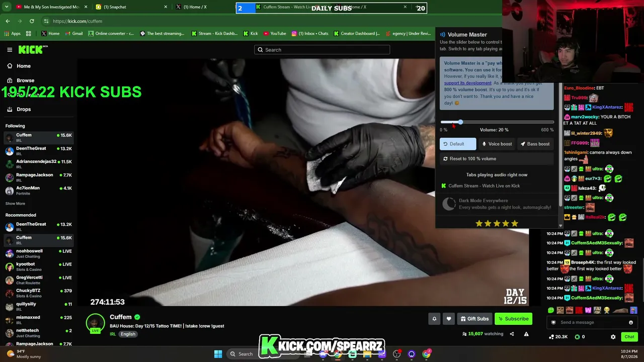The image size is (644, 362).
Task: Open the '(1) Inbox • Chats' Instagram bookmark
Action: pos(310,34)
